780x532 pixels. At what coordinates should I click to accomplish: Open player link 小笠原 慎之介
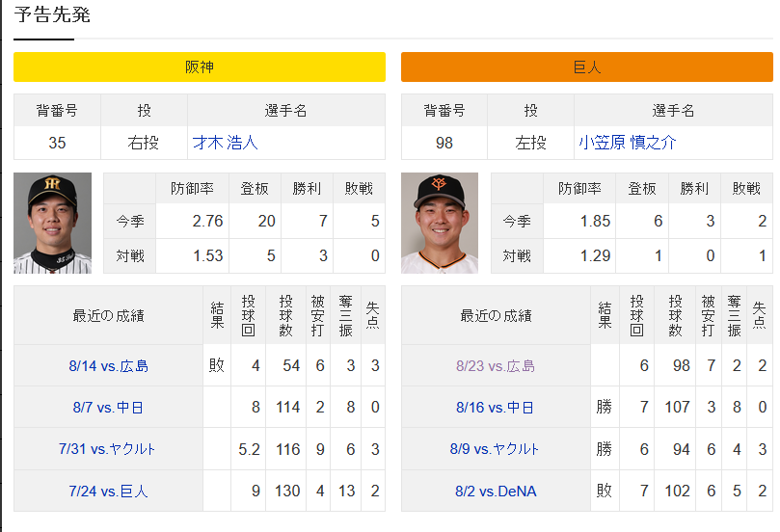click(x=628, y=143)
